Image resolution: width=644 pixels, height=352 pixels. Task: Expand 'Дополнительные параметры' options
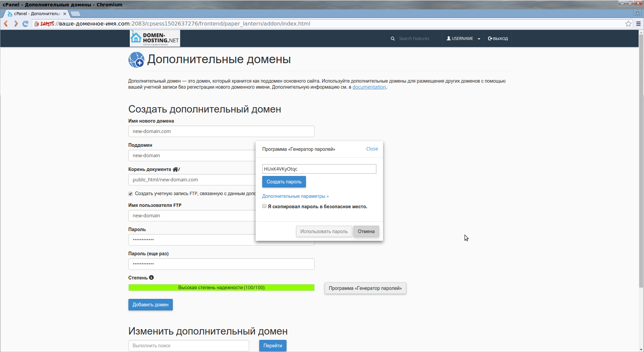point(296,196)
